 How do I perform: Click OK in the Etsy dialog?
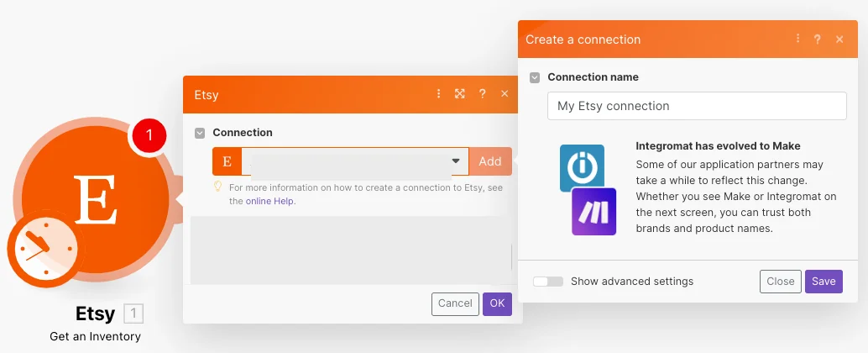[497, 303]
